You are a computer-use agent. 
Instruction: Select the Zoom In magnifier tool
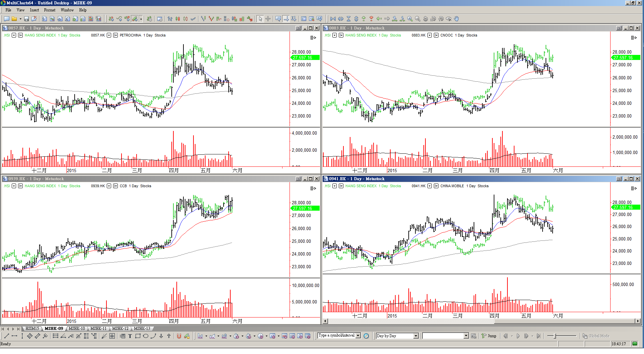pos(410,19)
